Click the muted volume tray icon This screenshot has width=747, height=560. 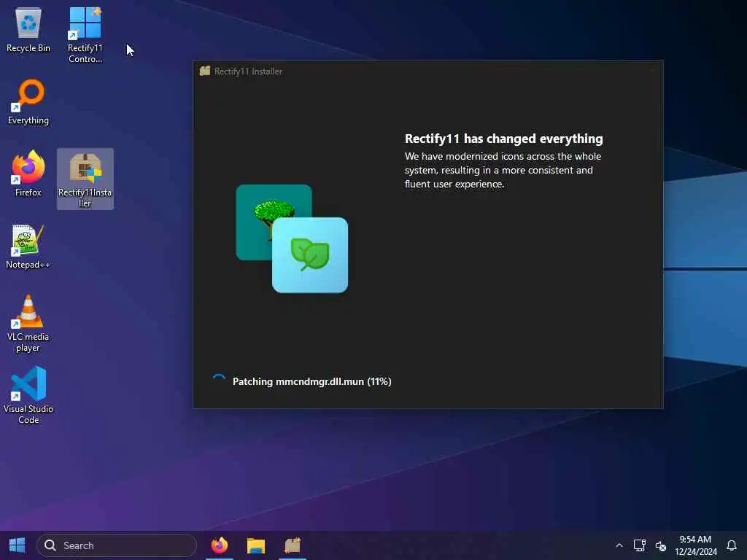pos(660,545)
